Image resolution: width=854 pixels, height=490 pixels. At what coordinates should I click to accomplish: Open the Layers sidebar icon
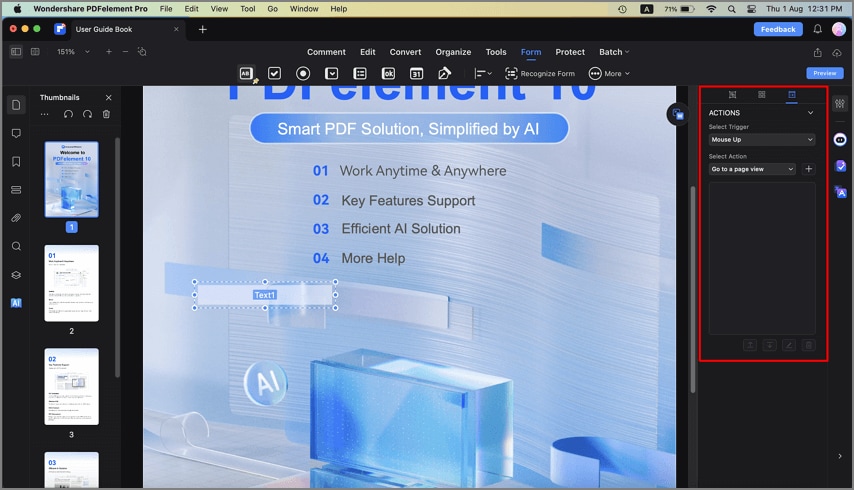(x=16, y=275)
